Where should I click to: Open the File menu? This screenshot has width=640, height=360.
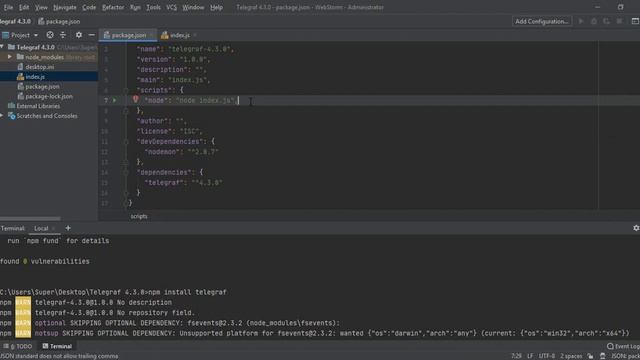pos(8,7)
